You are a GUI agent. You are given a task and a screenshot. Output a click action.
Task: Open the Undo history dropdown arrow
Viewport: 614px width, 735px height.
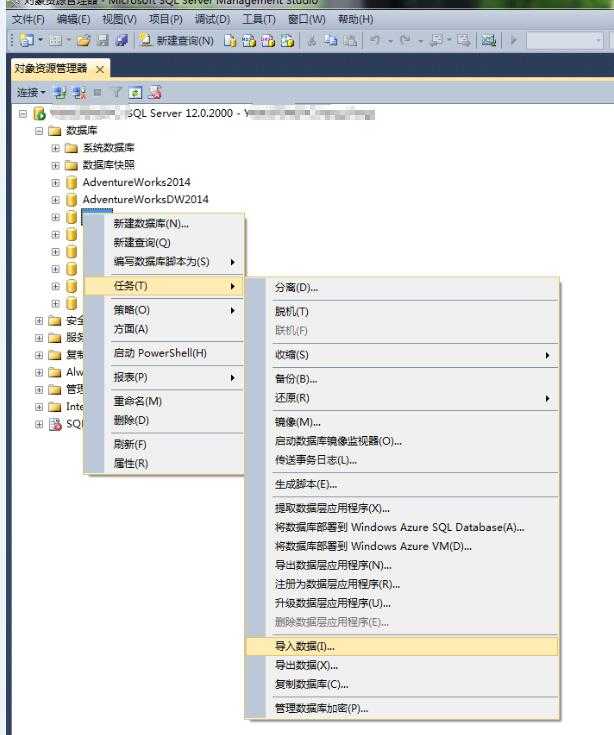[x=390, y=41]
